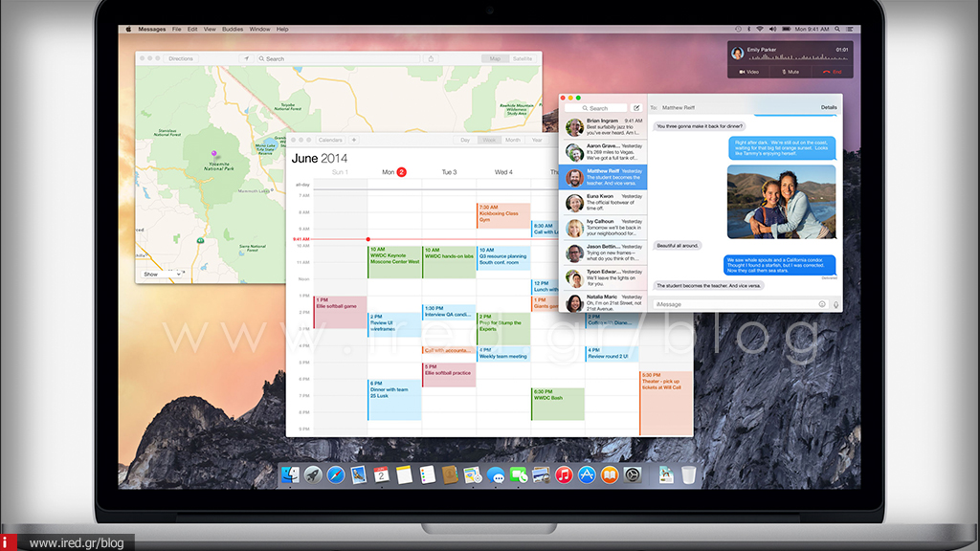Open the shared photo in conversation
Viewport: 980px width, 551px height.
click(x=781, y=202)
